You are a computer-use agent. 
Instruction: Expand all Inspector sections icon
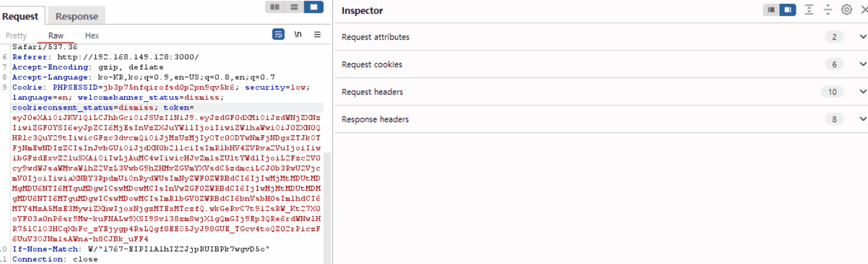click(x=809, y=10)
